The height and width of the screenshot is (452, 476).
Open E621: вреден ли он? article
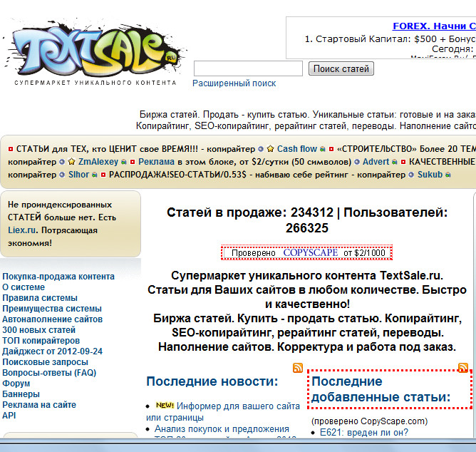363,432
